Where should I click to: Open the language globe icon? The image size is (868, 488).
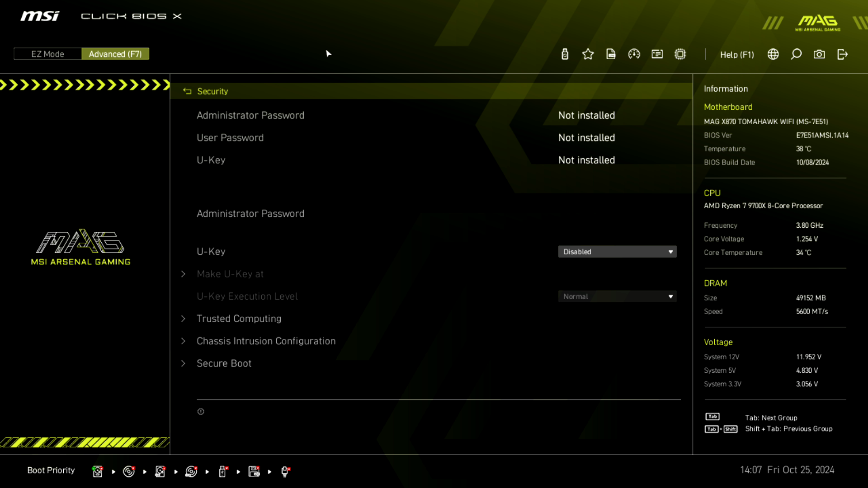pyautogui.click(x=773, y=54)
